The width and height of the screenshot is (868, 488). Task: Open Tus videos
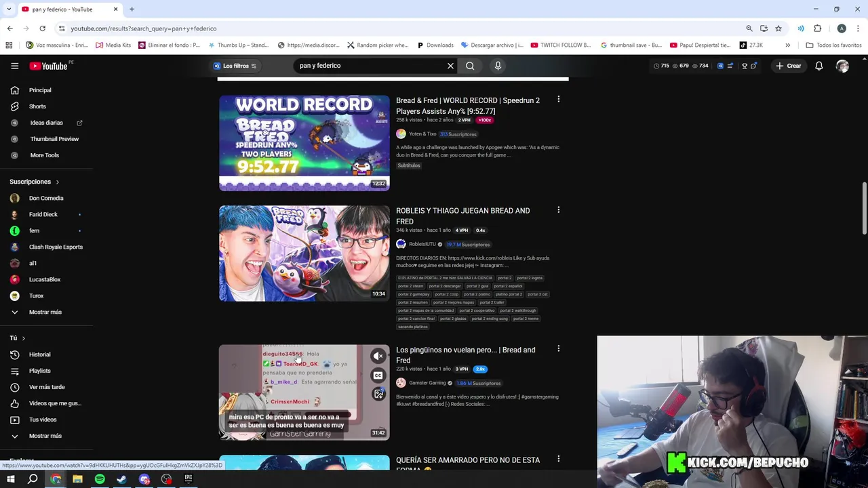(43, 420)
